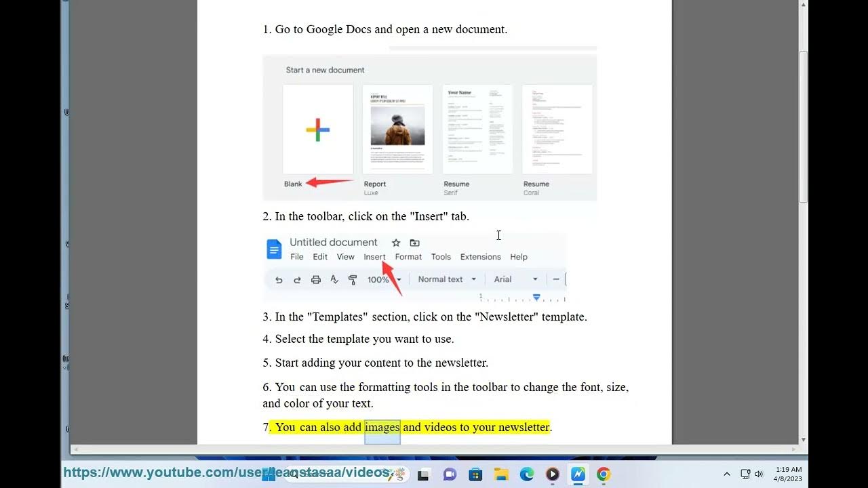Click the Untitled document title
This screenshot has height=488, width=868.
coord(334,243)
